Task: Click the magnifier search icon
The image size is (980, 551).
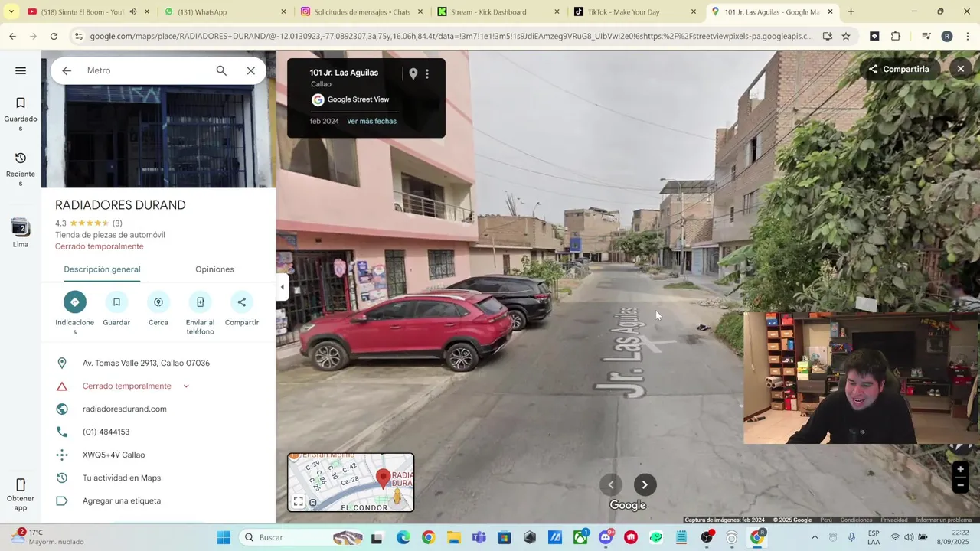Action: (x=221, y=70)
